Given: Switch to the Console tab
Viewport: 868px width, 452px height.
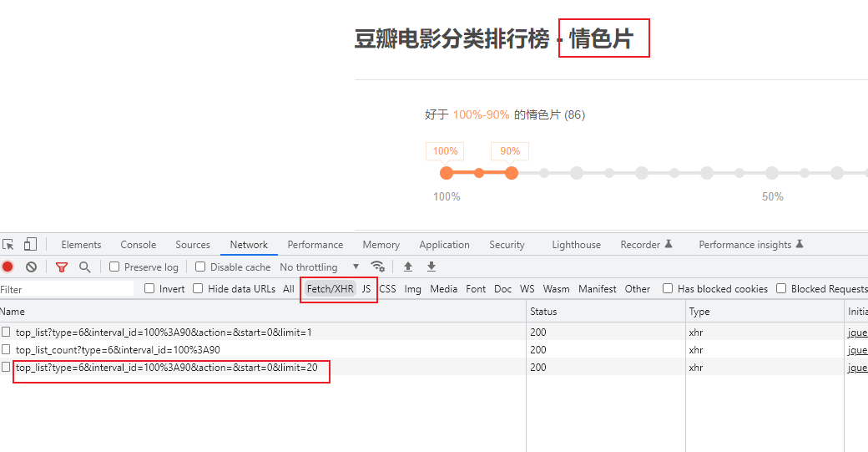Looking at the screenshot, I should click(139, 244).
